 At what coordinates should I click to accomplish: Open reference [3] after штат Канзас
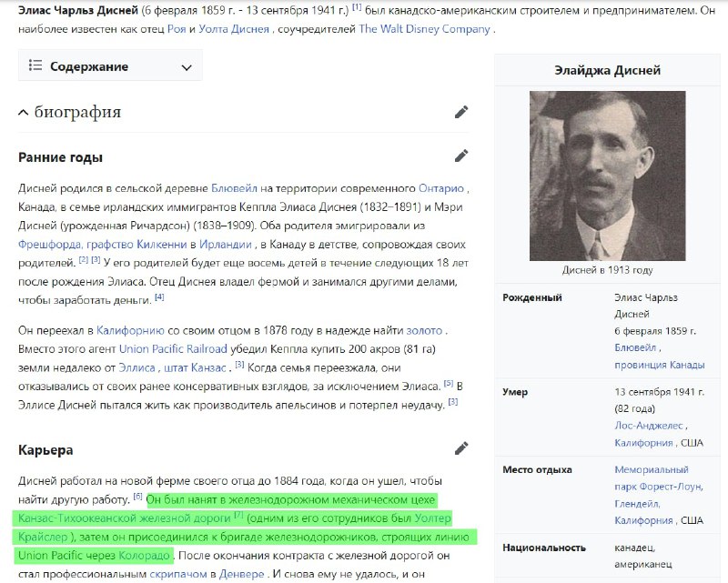coord(239,365)
